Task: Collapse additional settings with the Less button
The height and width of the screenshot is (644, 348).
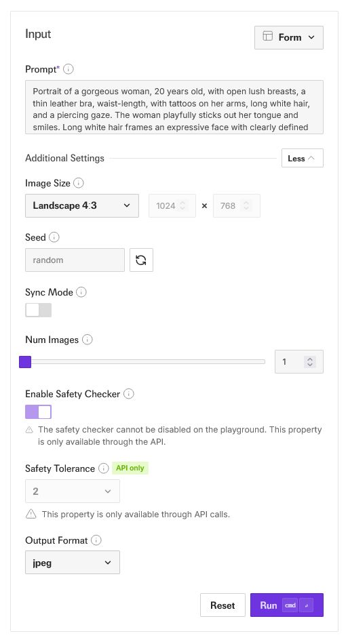Action: [303, 158]
